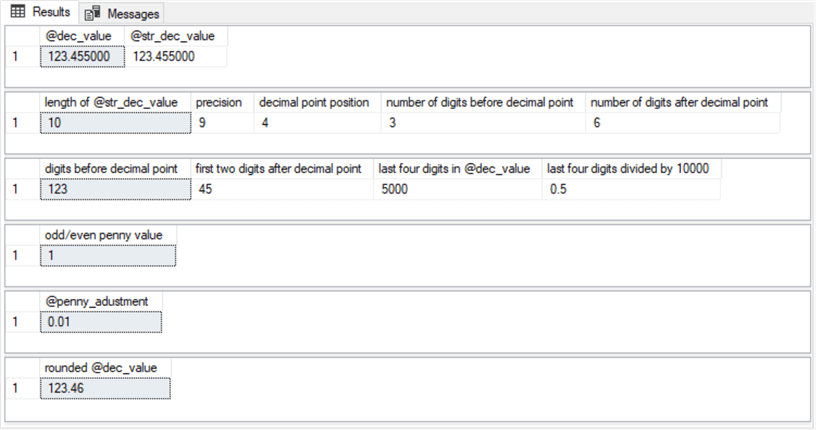The width and height of the screenshot is (816, 430).
Task: Click the 'odd/even penny value' column header
Action: 108,235
